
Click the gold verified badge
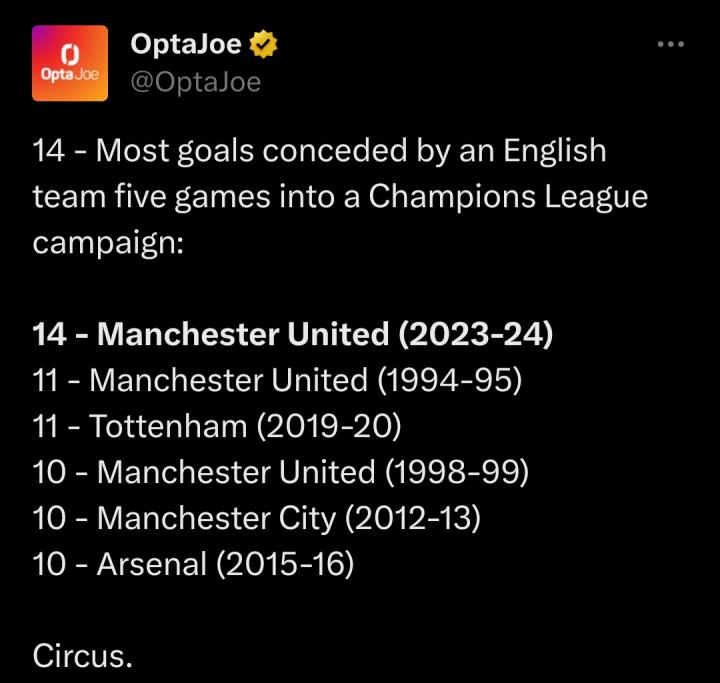tap(264, 45)
